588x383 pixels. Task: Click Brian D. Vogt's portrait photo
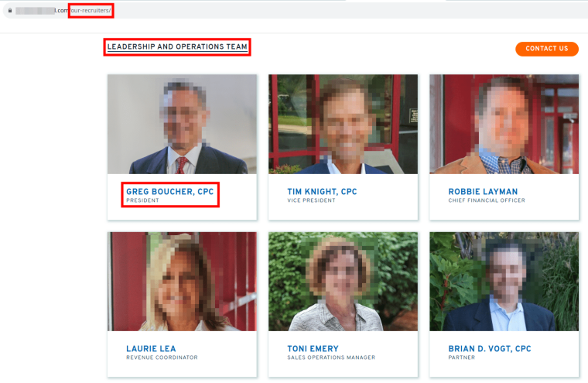[x=504, y=282]
